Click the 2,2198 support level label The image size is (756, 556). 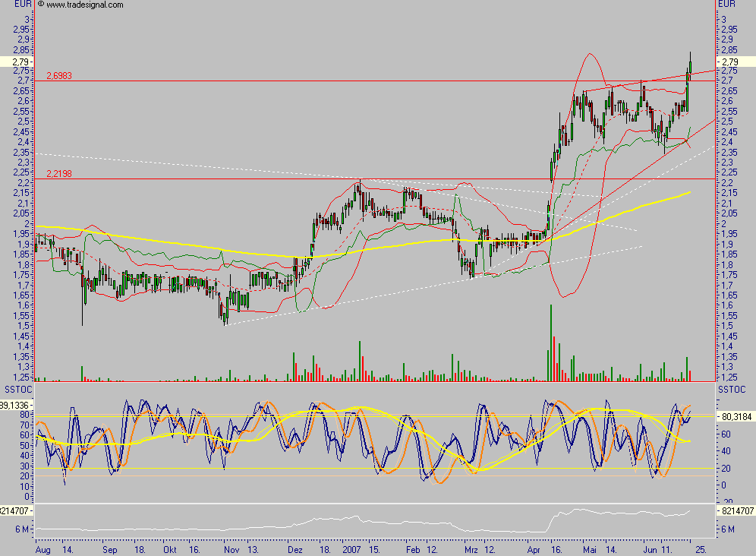[61, 174]
